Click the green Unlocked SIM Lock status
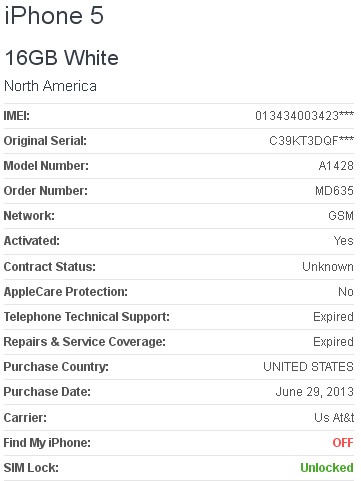The width and height of the screenshot is (361, 481). pyautogui.click(x=327, y=468)
